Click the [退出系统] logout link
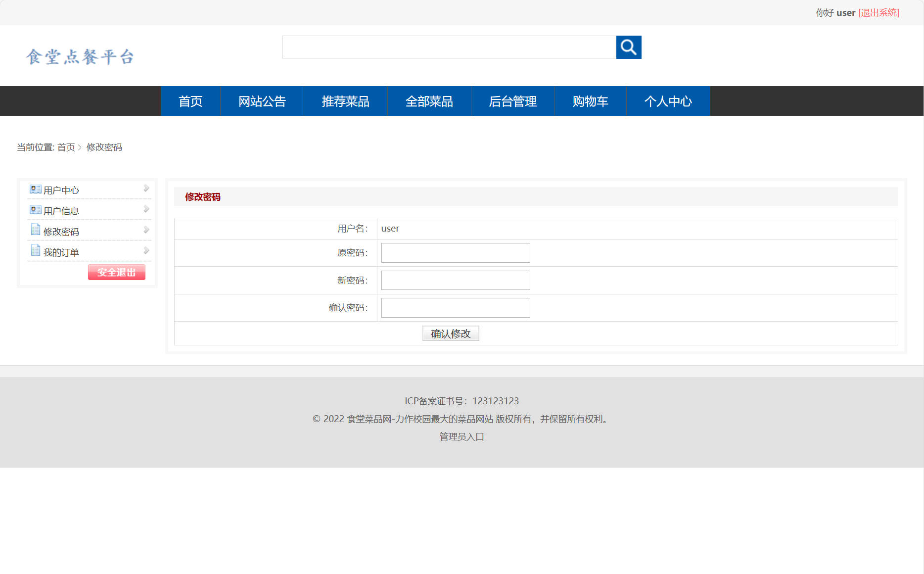This screenshot has width=924, height=574. (879, 12)
